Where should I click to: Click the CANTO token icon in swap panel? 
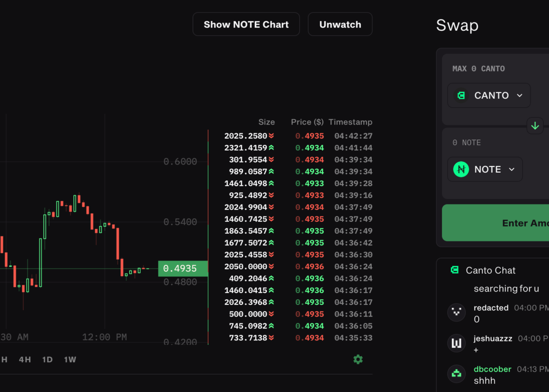click(460, 95)
